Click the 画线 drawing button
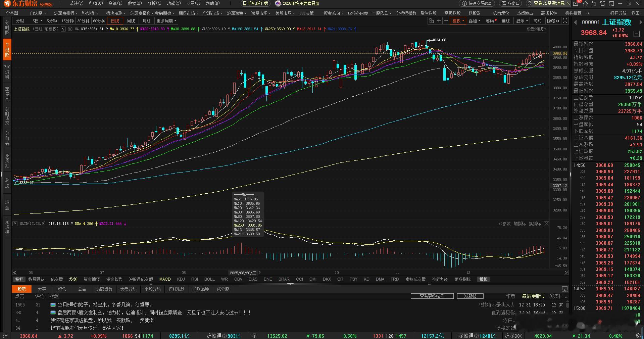 click(x=505, y=21)
